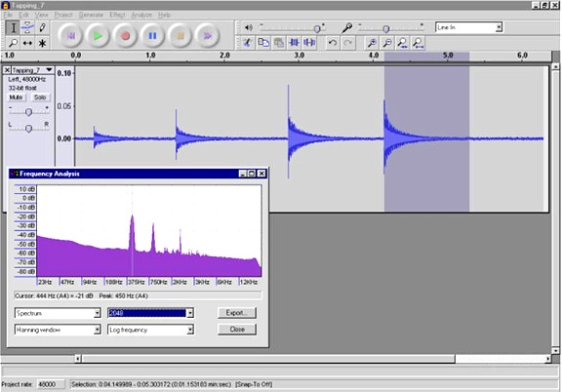Viewport: 562px width, 392px height.
Task: Close the Tapping_7 track with X
Action: coord(7,70)
